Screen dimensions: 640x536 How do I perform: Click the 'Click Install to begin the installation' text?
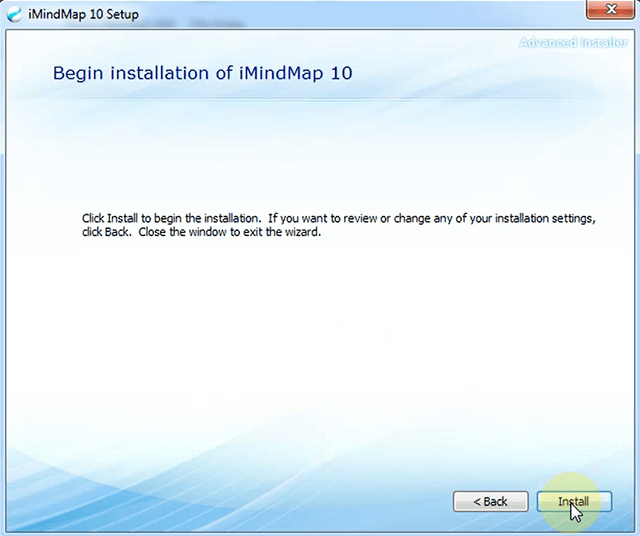coord(171,218)
